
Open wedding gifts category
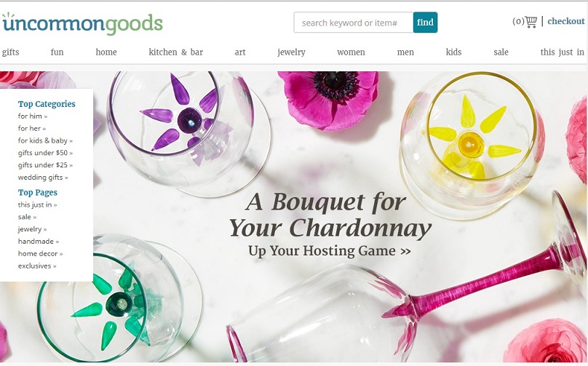point(43,178)
